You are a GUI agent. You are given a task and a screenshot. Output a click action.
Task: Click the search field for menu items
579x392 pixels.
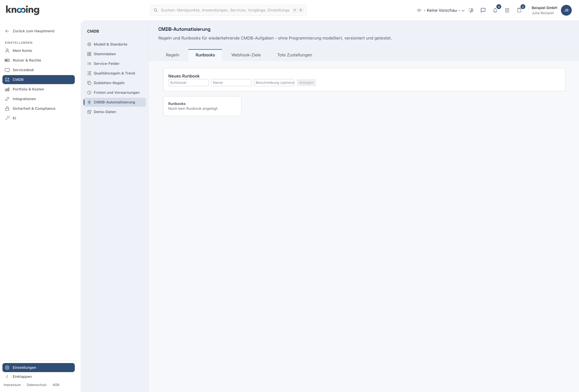[x=228, y=10]
